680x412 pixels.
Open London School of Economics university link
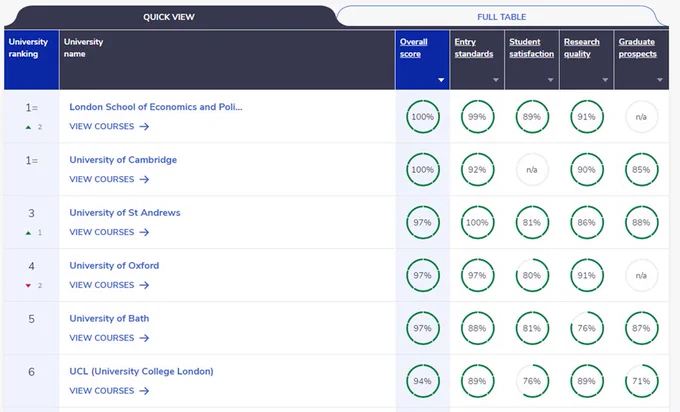156,107
